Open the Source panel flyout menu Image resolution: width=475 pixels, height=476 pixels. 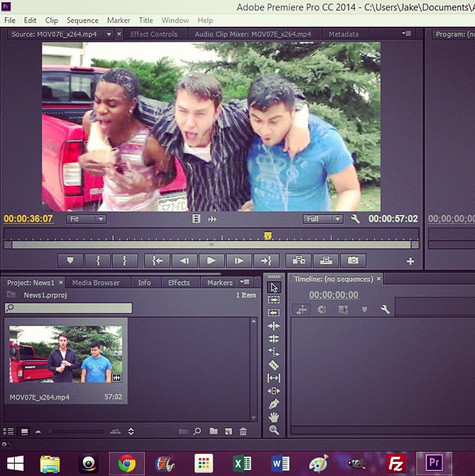[406, 33]
